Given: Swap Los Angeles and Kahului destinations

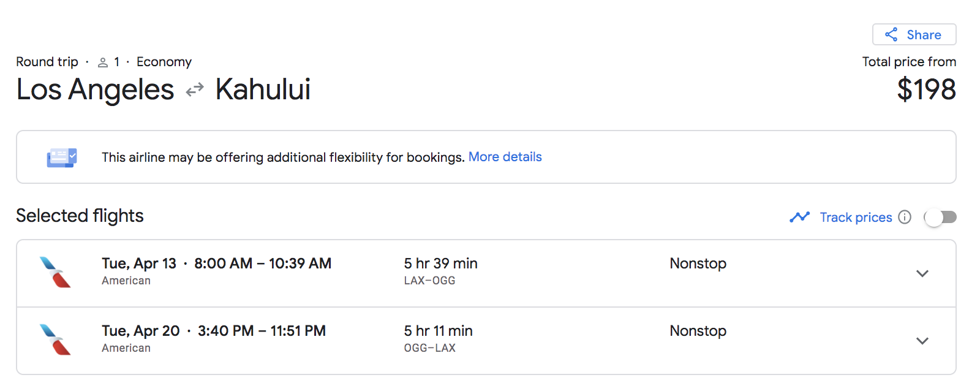Looking at the screenshot, I should tap(194, 89).
